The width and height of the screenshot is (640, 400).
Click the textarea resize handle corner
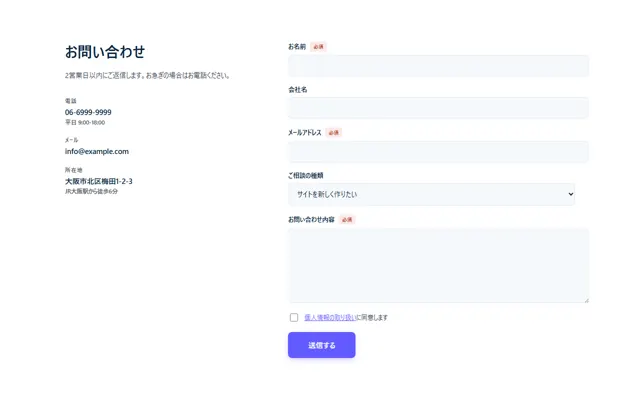(x=586, y=300)
